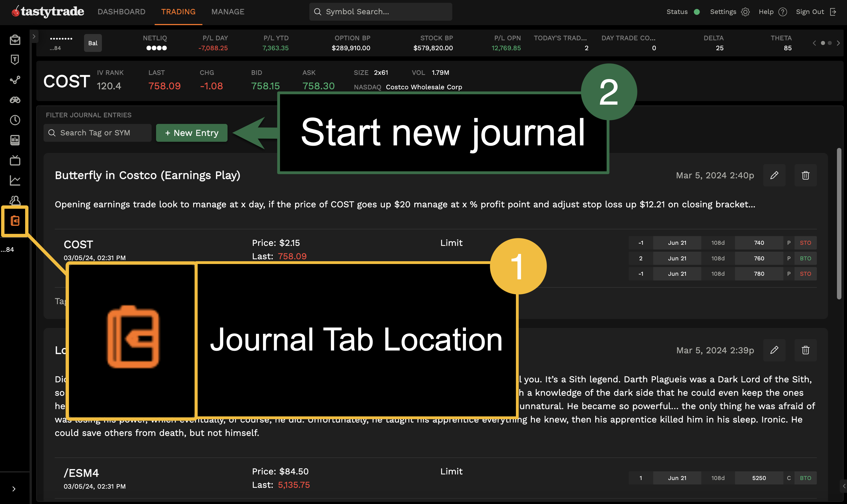The height and width of the screenshot is (504, 847).
Task: Advance account stats with the right arrow
Action: coord(839,43)
